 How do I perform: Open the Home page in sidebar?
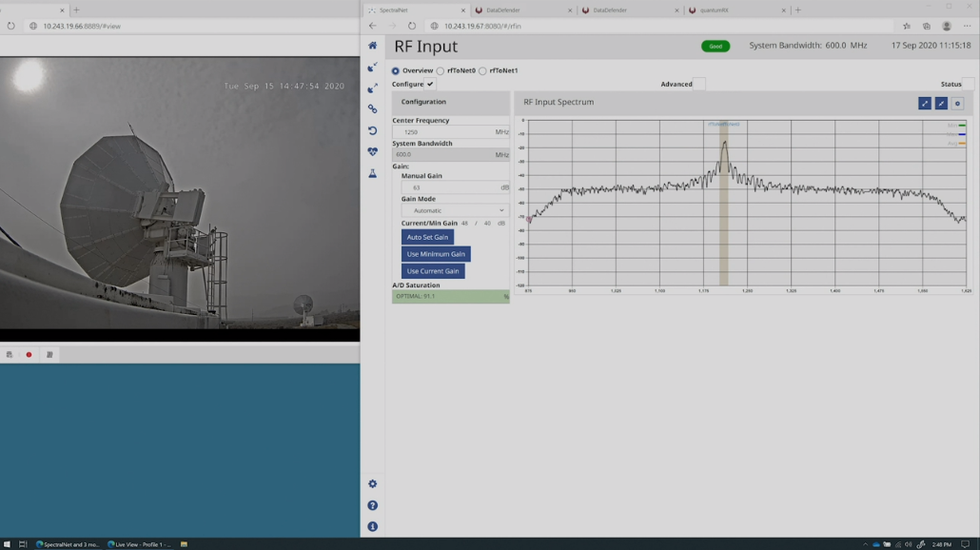click(372, 46)
